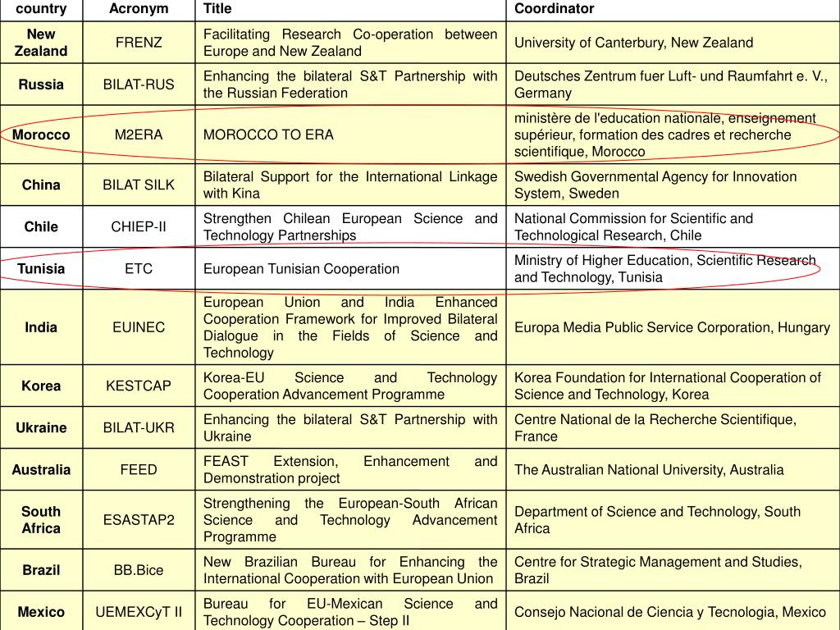Click 'The Australian National University, Australia' cell

[673, 469]
